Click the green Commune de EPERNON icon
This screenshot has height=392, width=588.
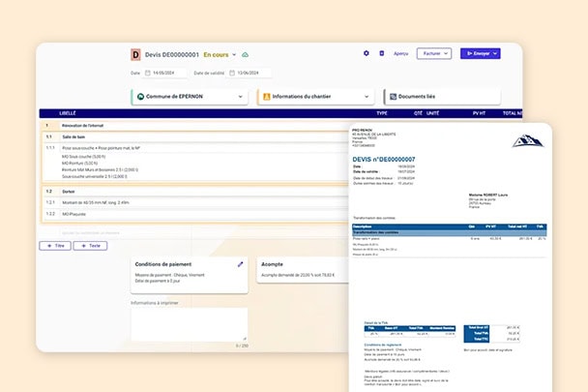[140, 97]
